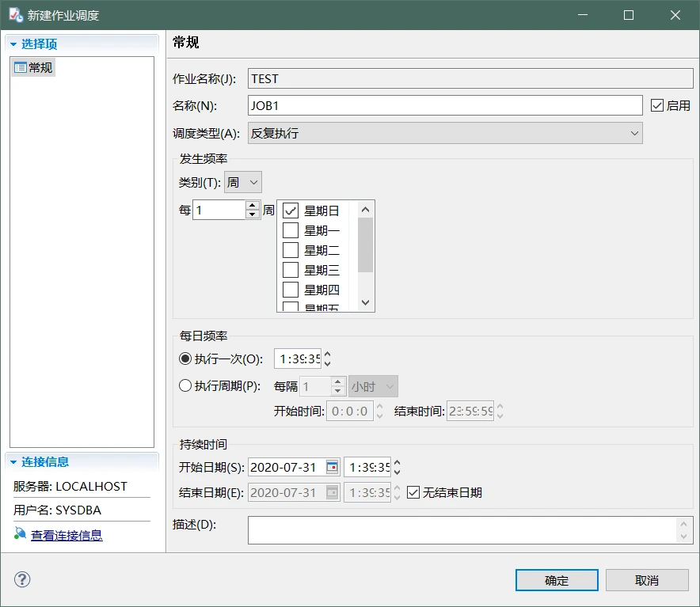Select the 执行周期 radio button
The image size is (700, 607).
pyautogui.click(x=185, y=386)
